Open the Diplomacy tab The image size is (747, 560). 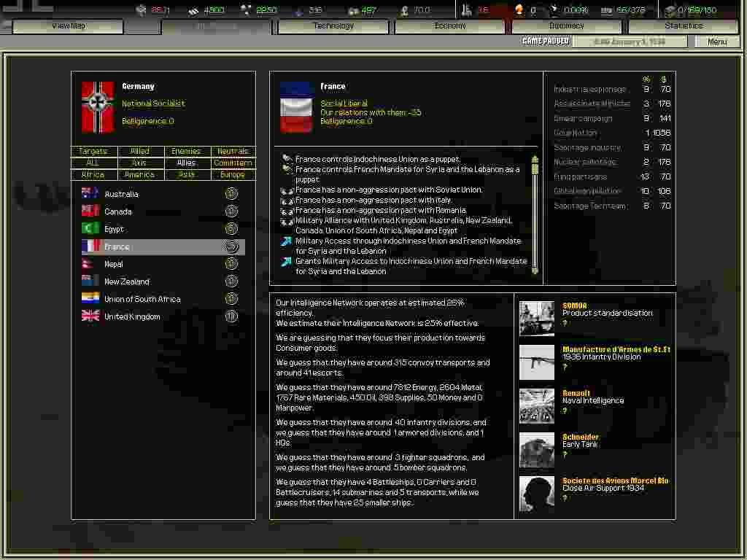pos(567,26)
